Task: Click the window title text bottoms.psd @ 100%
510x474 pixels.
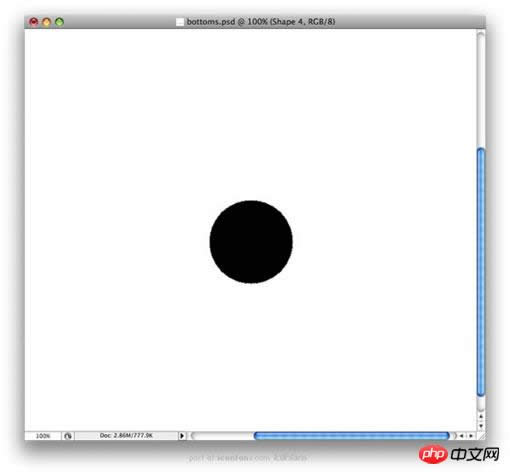Action: coord(227,22)
